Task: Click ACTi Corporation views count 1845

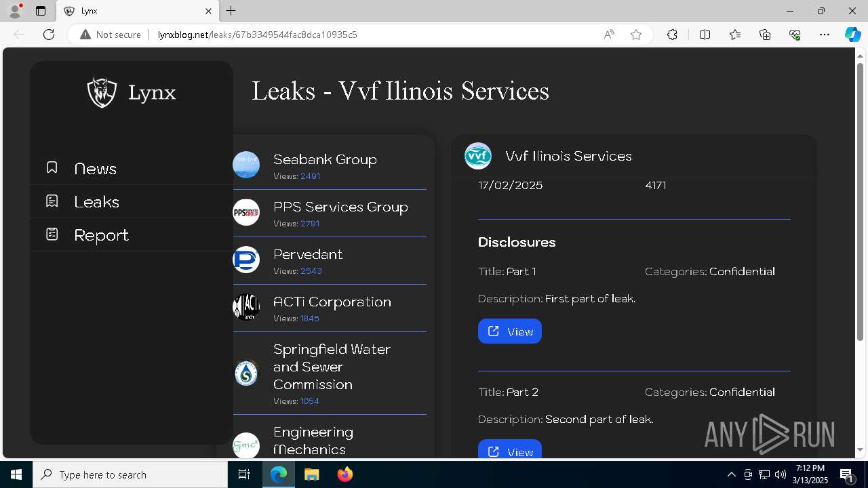Action: pyautogui.click(x=310, y=319)
